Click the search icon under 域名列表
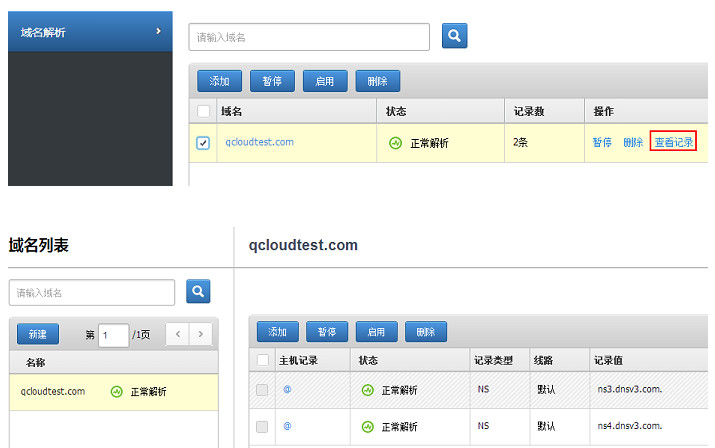Image resolution: width=715 pixels, height=448 pixels. coord(198,291)
